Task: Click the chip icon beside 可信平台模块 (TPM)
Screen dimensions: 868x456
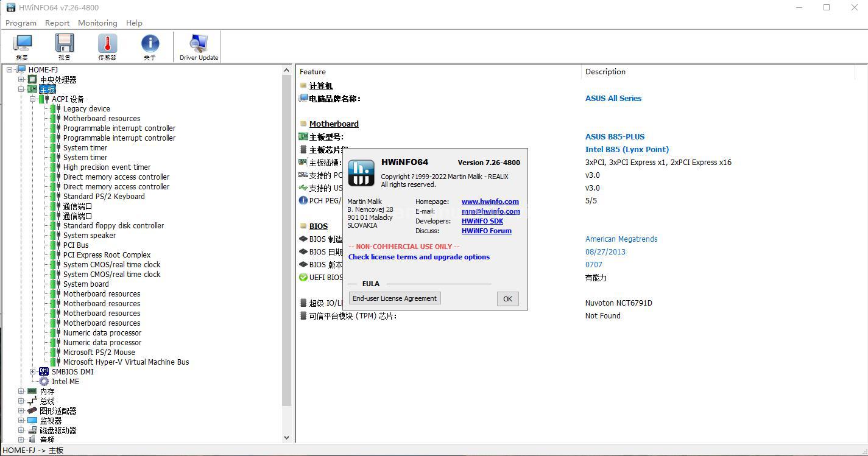Action: click(303, 315)
